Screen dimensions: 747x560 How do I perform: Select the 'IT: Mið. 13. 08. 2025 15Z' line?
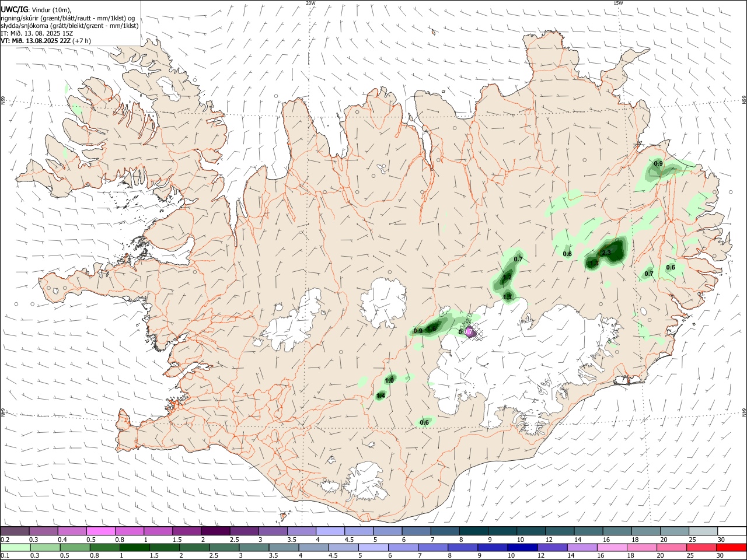37,33
